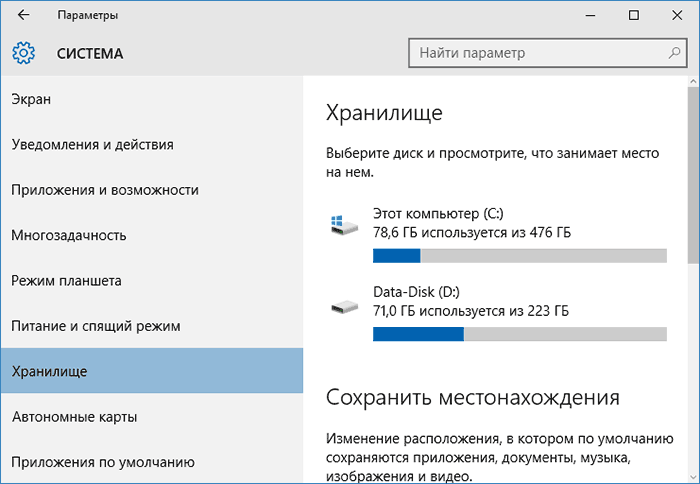Click the C: drive usage bar
The width and height of the screenshot is (700, 484).
520,256
